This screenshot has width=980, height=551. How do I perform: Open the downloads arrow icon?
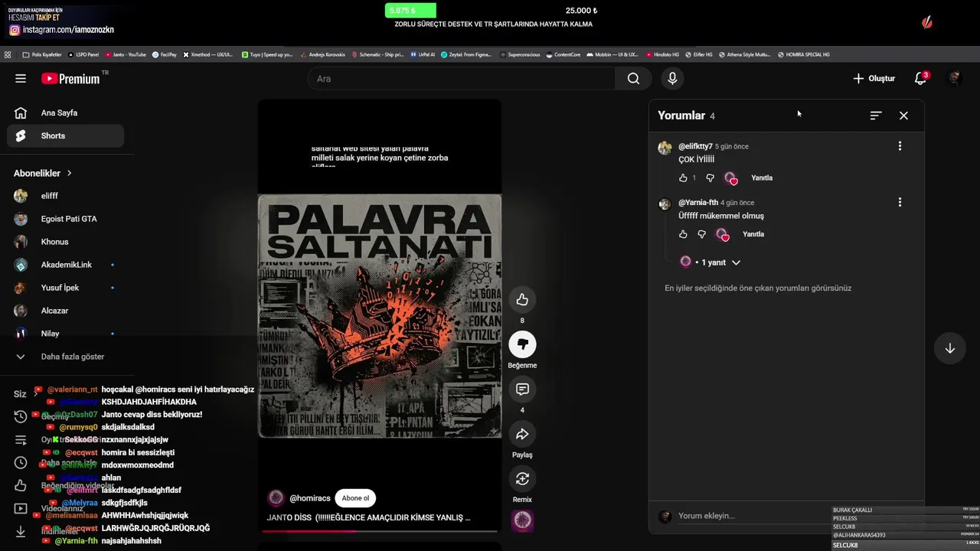pos(21,531)
